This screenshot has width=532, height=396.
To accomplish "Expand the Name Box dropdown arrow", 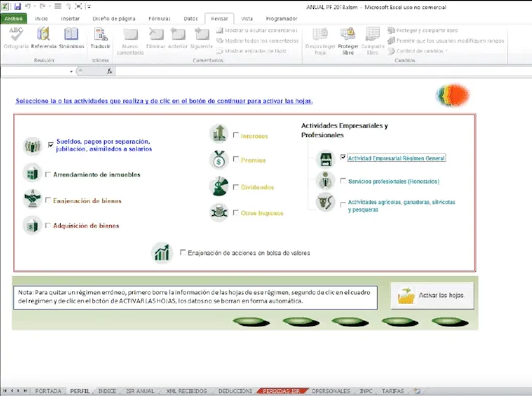I will [x=71, y=71].
